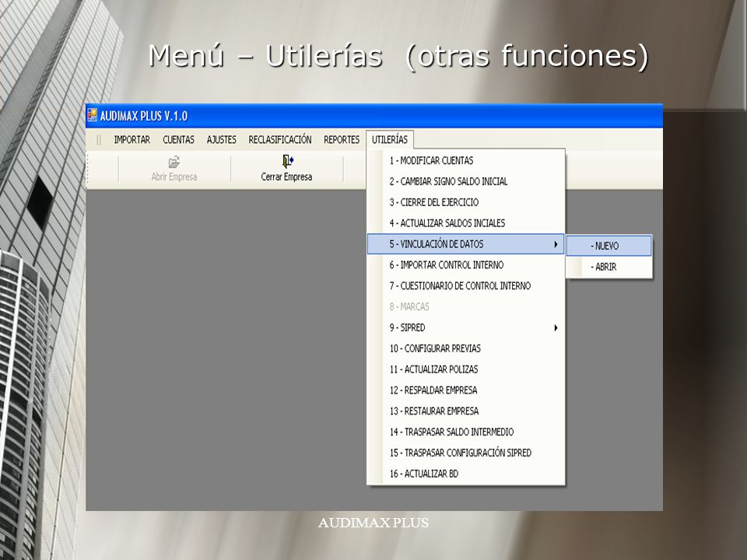Click the AUDIMAX PLUS V.1.0 title text
Viewport: 747px width, 560px height.
144,116
